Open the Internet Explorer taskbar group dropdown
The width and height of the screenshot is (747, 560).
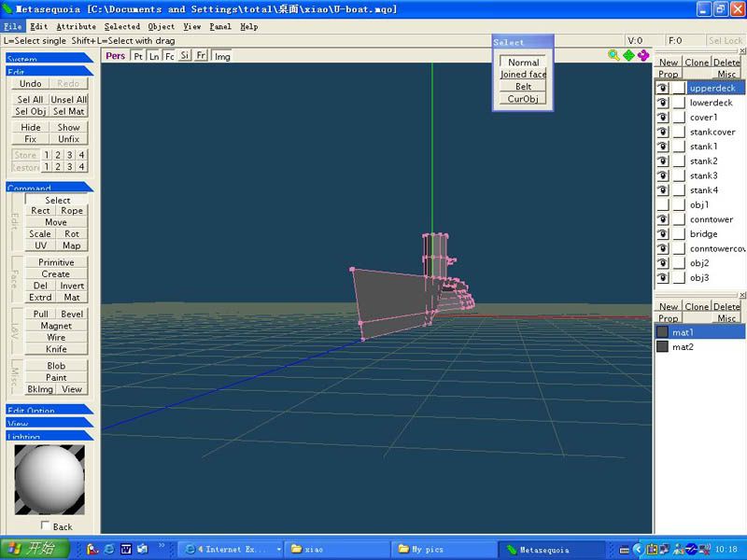[x=278, y=550]
